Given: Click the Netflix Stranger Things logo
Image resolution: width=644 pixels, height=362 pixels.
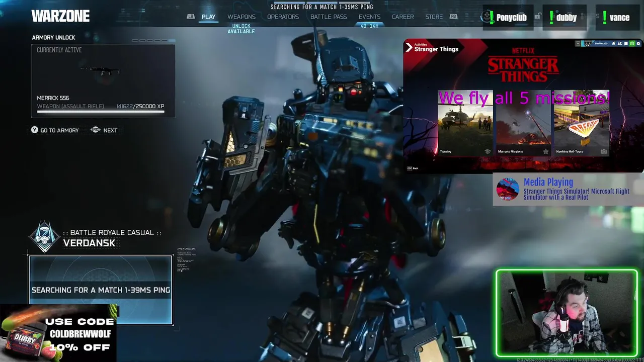Looking at the screenshot, I should (523, 65).
